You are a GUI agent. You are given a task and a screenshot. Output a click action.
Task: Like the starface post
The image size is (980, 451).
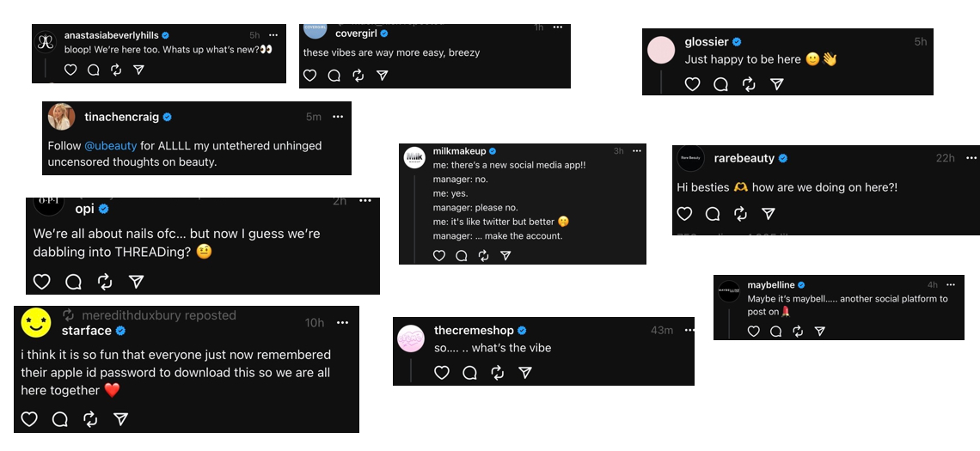[x=29, y=419]
